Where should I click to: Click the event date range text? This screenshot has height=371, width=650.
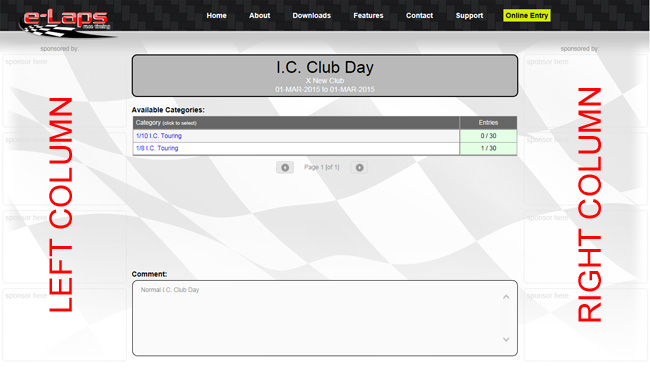point(325,90)
